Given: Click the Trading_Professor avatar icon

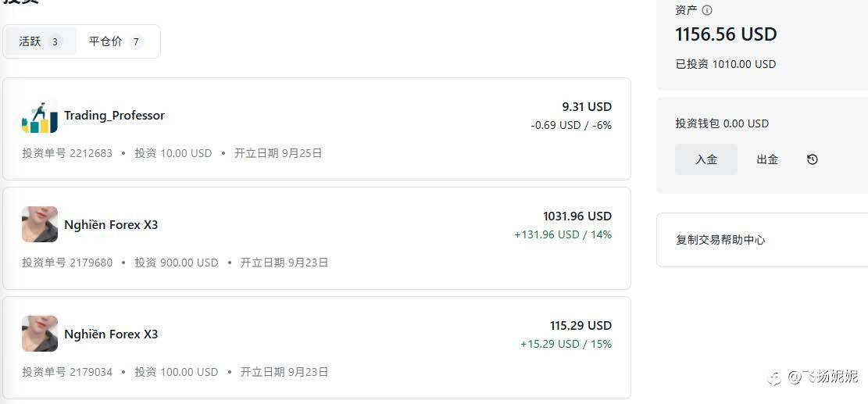Looking at the screenshot, I should (39, 116).
